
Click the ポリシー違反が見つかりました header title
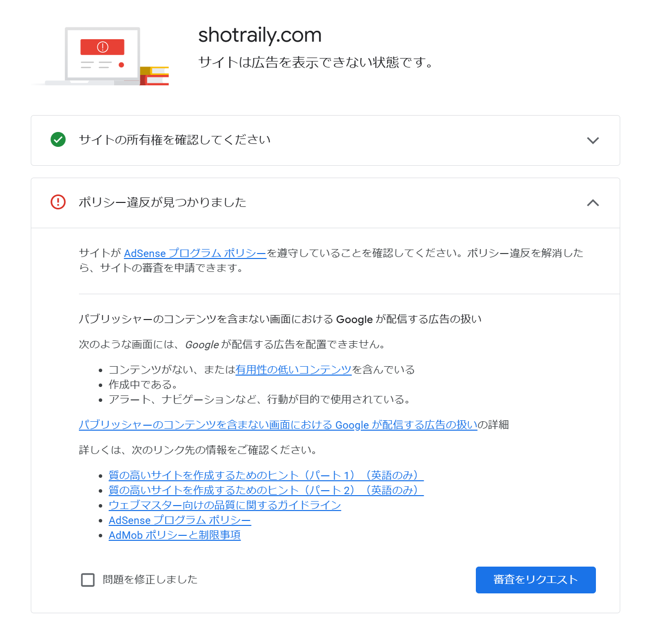tap(162, 202)
